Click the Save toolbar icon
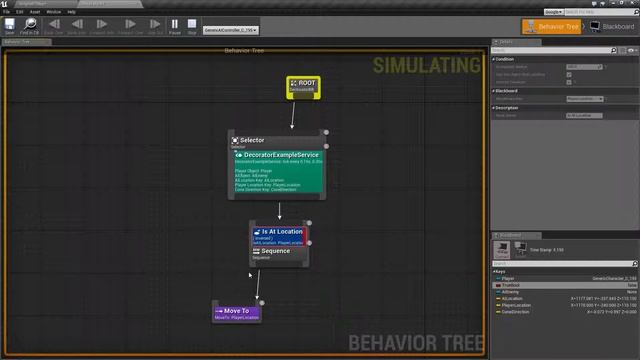The image size is (640, 360). pyautogui.click(x=9, y=26)
